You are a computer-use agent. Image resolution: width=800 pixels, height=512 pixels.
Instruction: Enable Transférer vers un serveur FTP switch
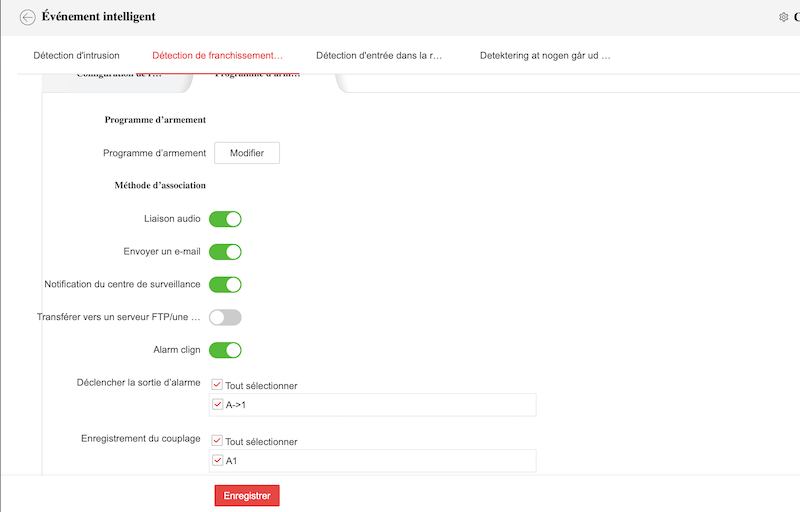click(225, 317)
